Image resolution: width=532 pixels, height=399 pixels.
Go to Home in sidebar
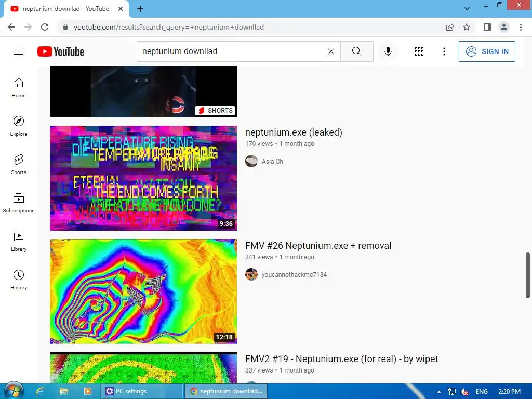click(x=19, y=88)
